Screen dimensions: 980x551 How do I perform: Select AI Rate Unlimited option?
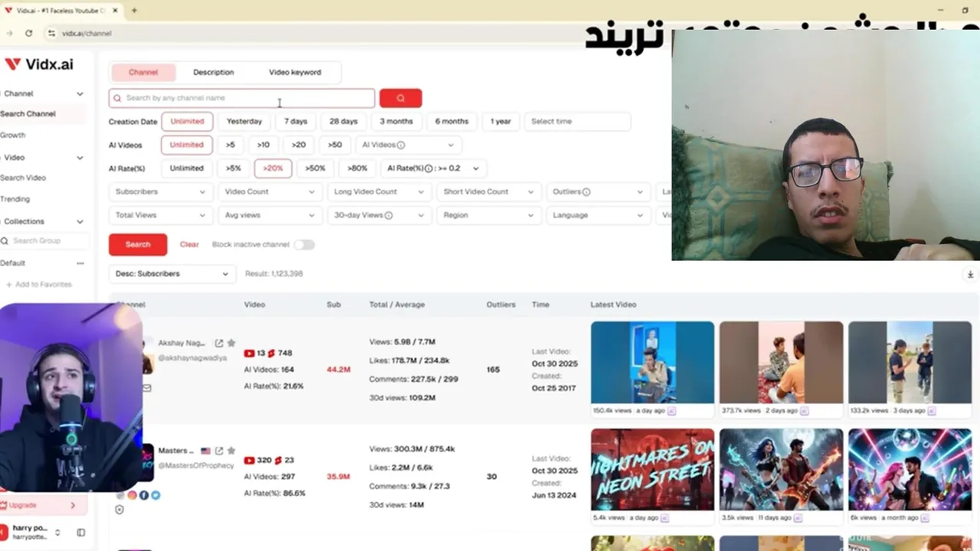187,168
